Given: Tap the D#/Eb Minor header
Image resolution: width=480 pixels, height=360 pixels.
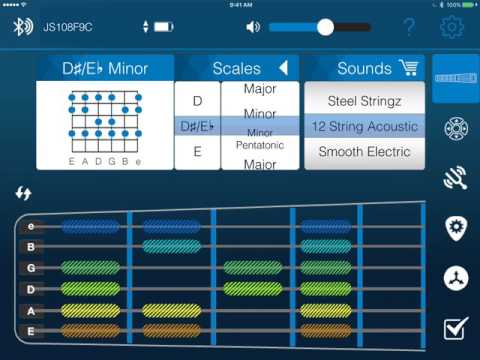Looking at the screenshot, I should point(105,68).
